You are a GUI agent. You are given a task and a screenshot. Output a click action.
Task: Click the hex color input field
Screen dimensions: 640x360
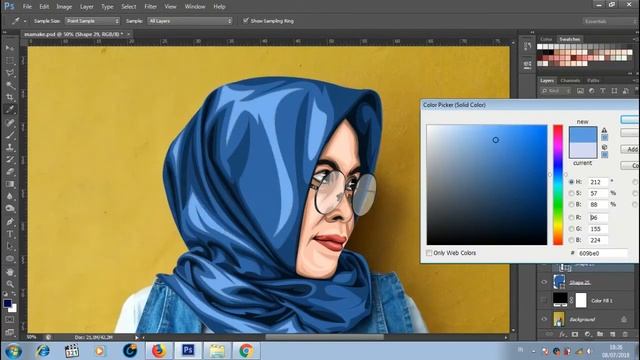point(602,253)
